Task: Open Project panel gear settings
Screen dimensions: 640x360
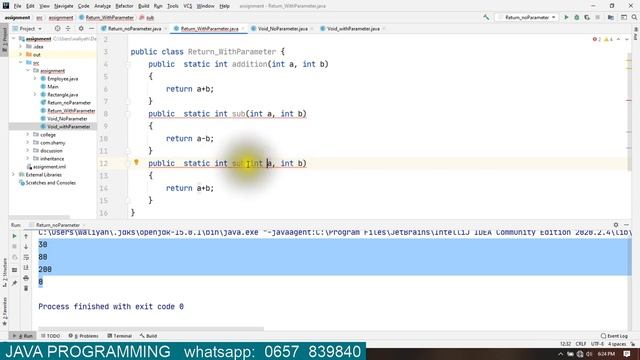Action: pyautogui.click(x=81, y=29)
